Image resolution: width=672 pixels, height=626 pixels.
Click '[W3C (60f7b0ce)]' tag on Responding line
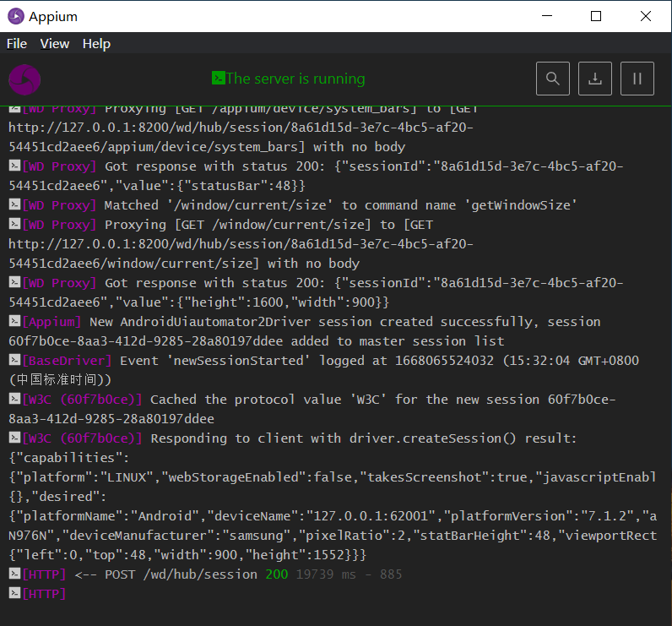82,438
